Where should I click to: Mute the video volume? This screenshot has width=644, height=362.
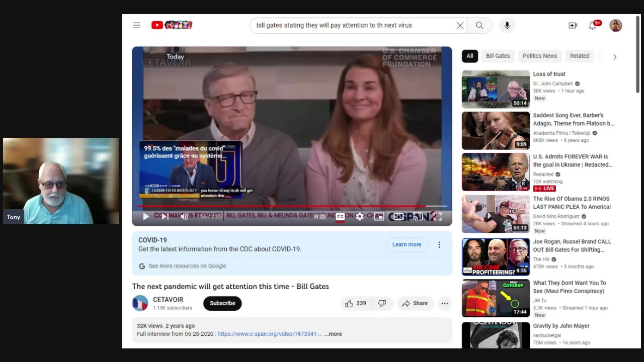(x=184, y=216)
